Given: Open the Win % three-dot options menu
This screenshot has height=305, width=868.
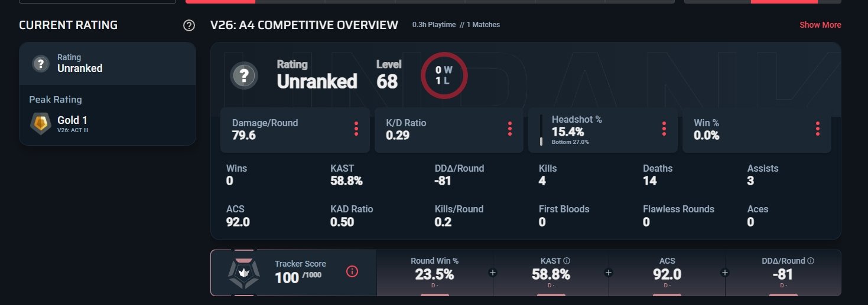Looking at the screenshot, I should coord(818,129).
